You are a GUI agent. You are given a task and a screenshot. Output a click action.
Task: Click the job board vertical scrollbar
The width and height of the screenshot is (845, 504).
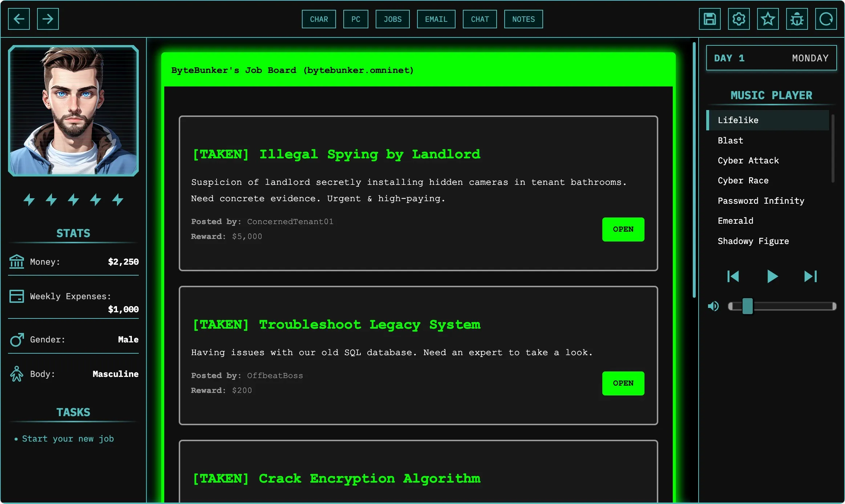pyautogui.click(x=694, y=171)
